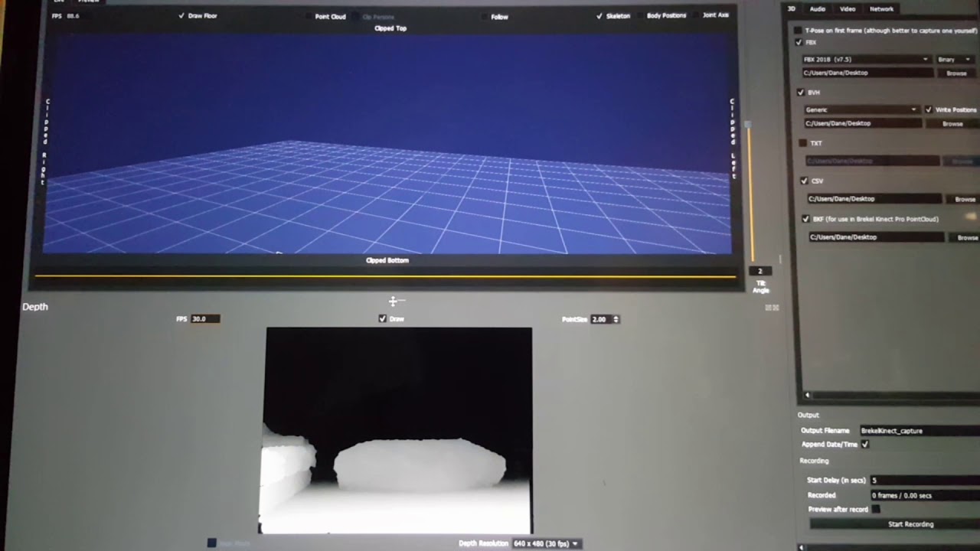Enable the Follow checkbox
Screen dimensions: 980x551
pyautogui.click(x=485, y=16)
